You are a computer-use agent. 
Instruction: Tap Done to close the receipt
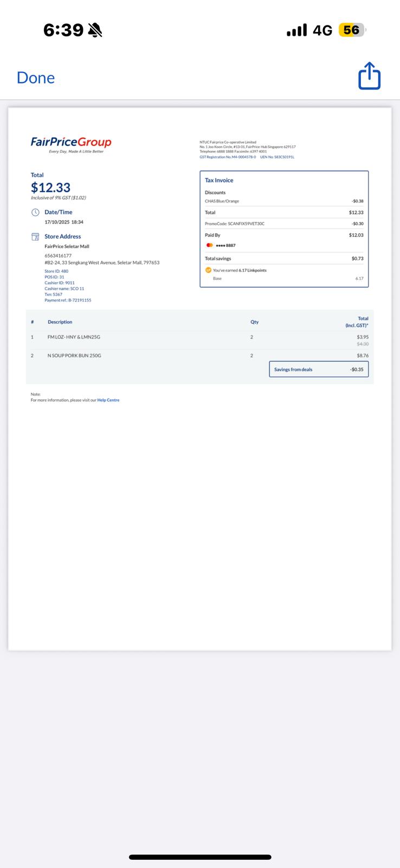pos(36,78)
